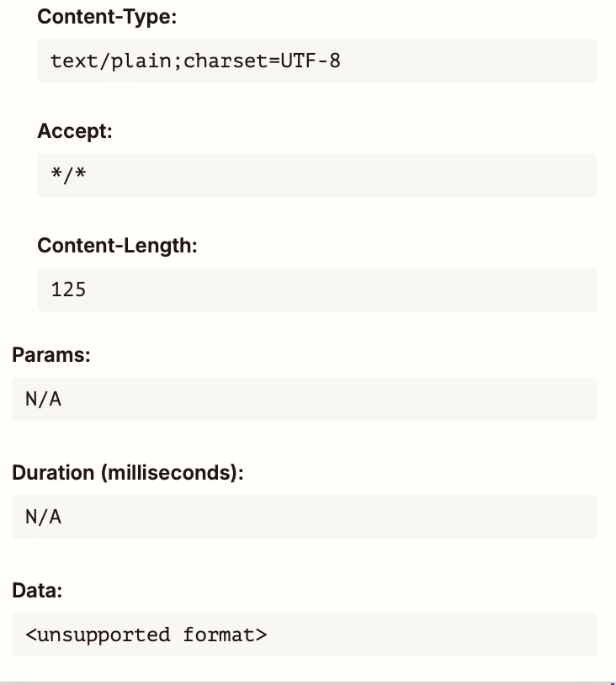The image size is (616, 685).
Task: Click the Duration (milliseconds) label
Action: coord(128,473)
